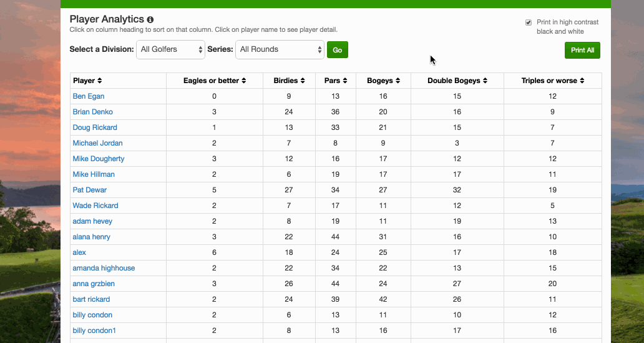Sort the Birdies column via its arrows
The width and height of the screenshot is (644, 343).
tap(303, 81)
